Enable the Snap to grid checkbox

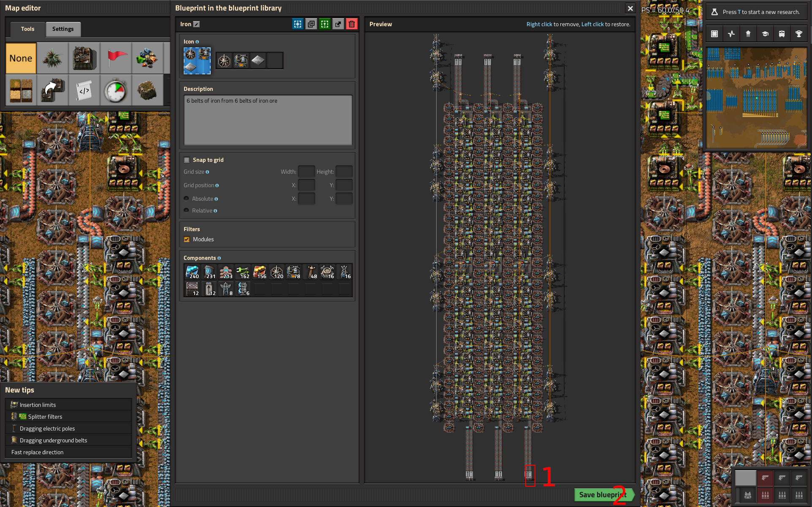click(x=187, y=160)
